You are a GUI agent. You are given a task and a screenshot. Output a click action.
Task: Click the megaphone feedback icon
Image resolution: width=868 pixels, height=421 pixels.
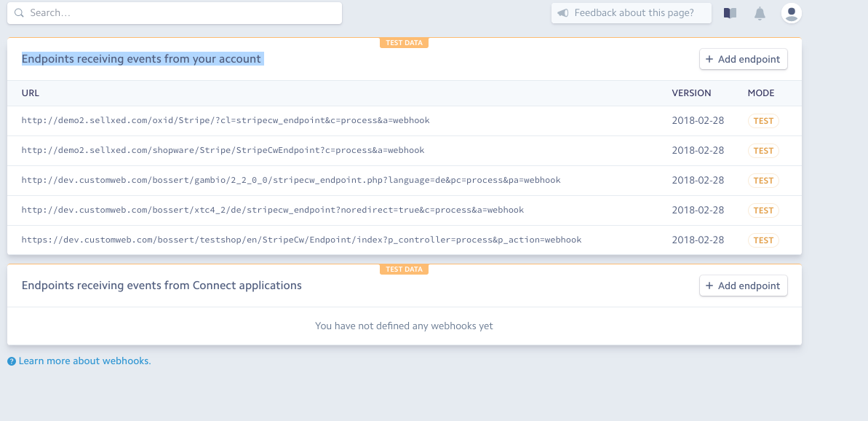(563, 12)
